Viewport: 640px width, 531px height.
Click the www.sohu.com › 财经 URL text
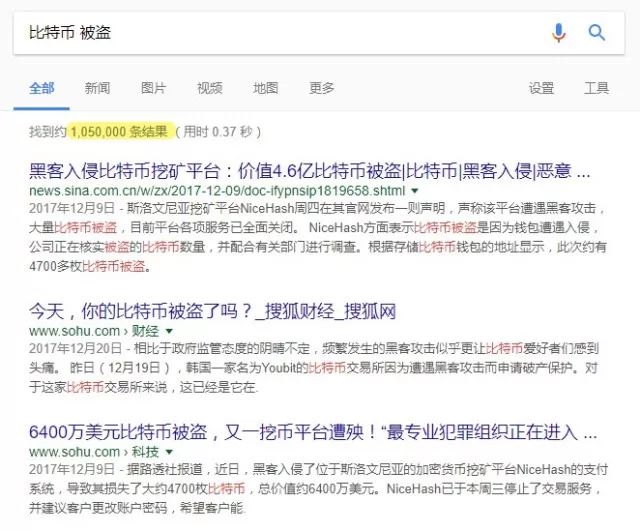coord(93,330)
